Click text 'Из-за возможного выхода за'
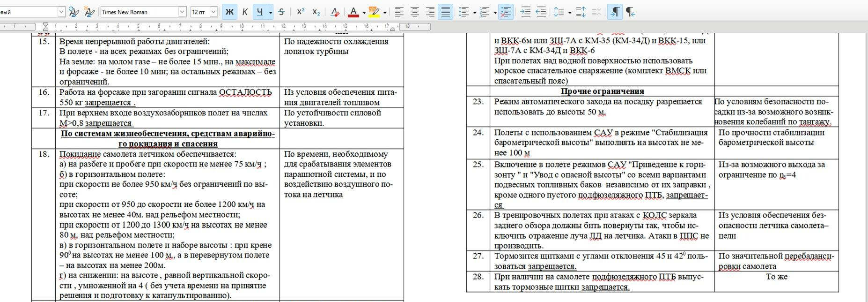Image resolution: width=868 pixels, height=302 pixels. pyautogui.click(x=772, y=164)
